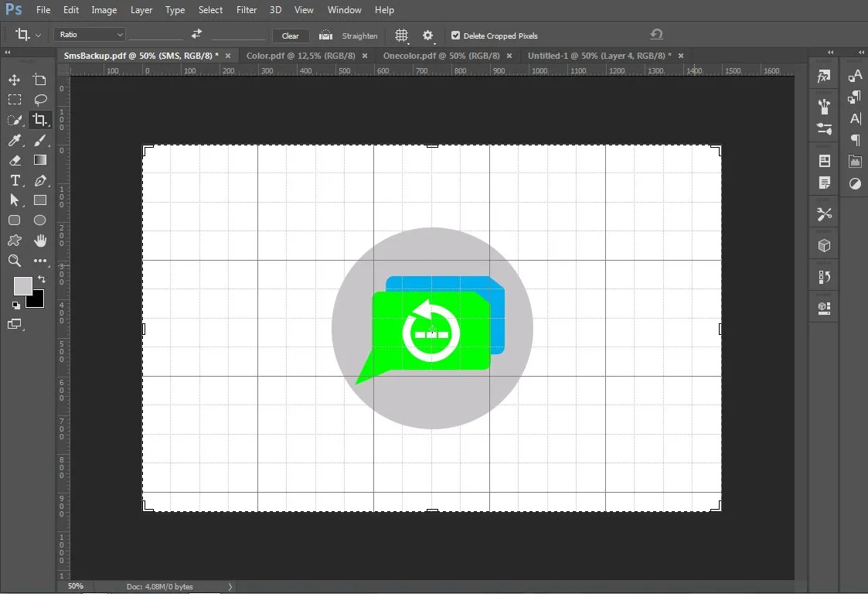Click the Straighten label

tap(360, 36)
